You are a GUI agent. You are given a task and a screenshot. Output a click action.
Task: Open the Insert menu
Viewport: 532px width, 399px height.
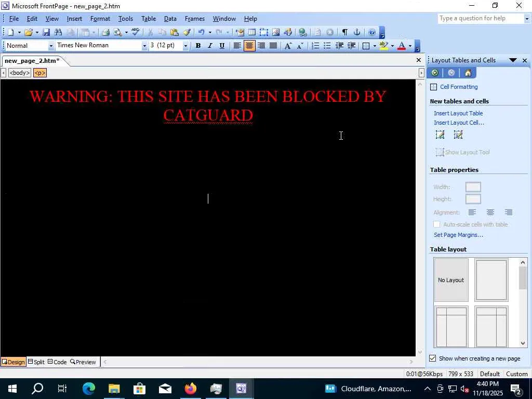(74, 19)
